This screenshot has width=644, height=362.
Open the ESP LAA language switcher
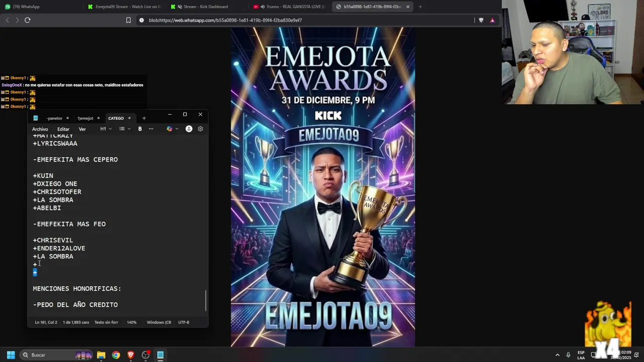tap(581, 355)
